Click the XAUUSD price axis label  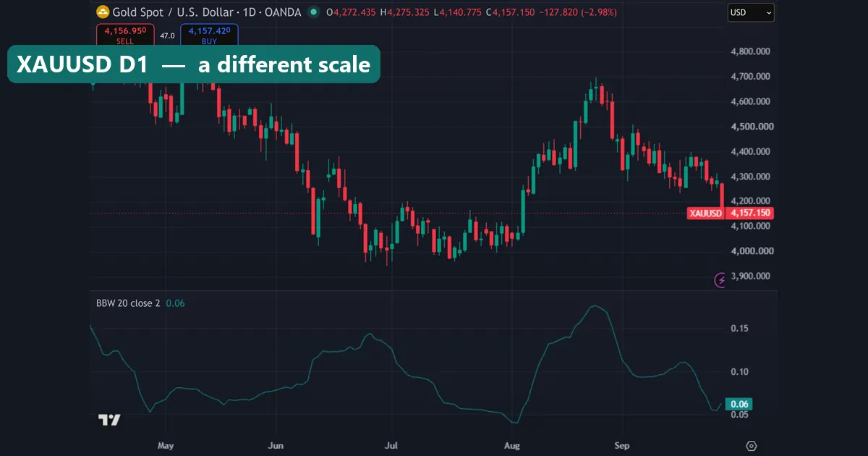(706, 214)
